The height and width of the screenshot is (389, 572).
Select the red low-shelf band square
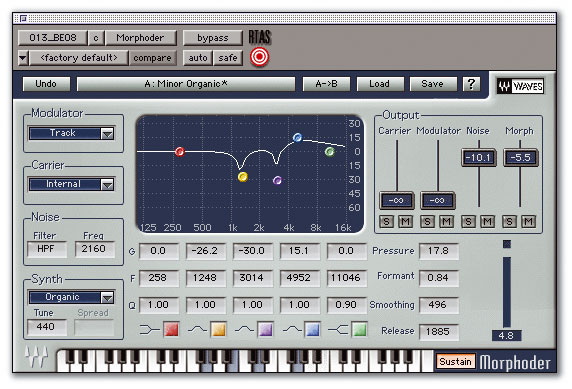[x=171, y=329]
